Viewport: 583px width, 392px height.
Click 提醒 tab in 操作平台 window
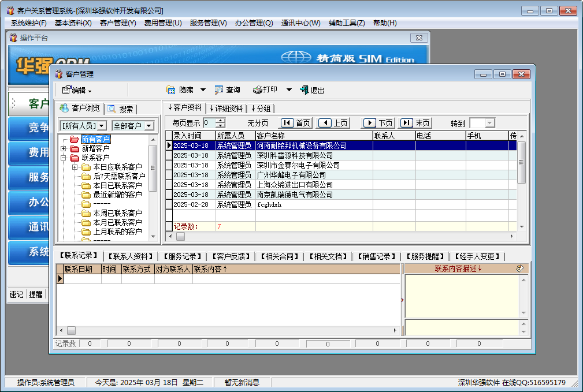pyautogui.click(x=36, y=294)
